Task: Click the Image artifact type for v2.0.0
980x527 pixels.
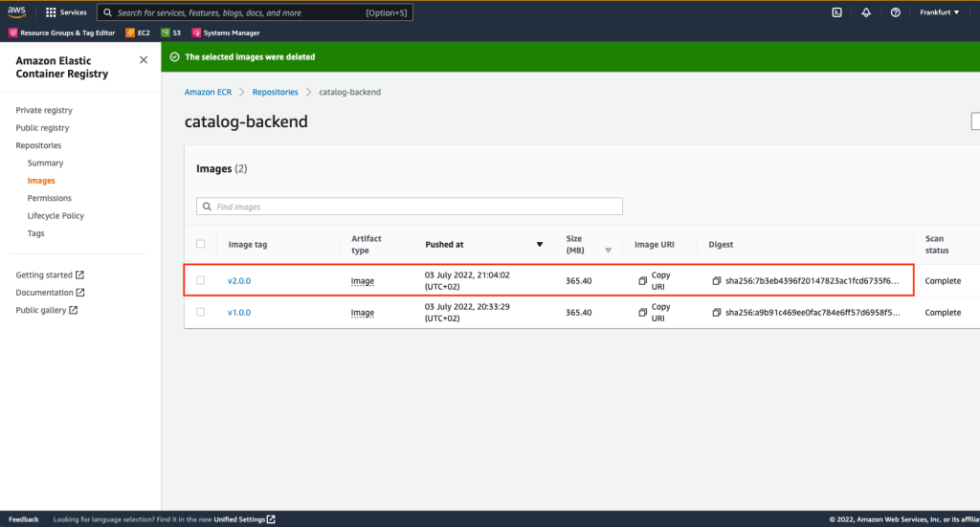Action: pos(363,281)
